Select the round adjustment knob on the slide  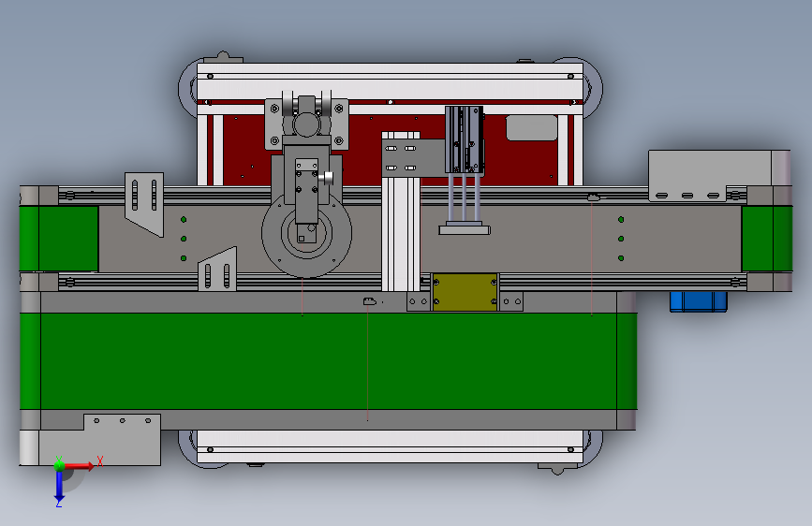(326, 179)
